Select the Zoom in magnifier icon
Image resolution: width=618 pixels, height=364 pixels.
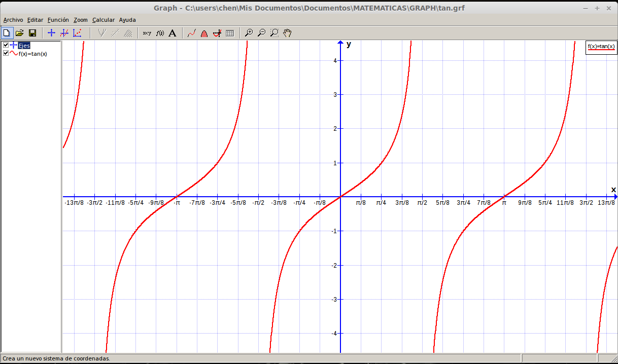point(249,33)
